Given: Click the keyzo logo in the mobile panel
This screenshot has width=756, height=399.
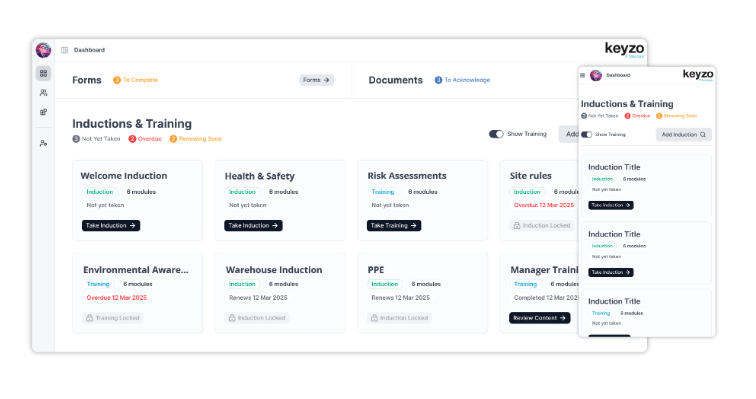Looking at the screenshot, I should coord(698,75).
